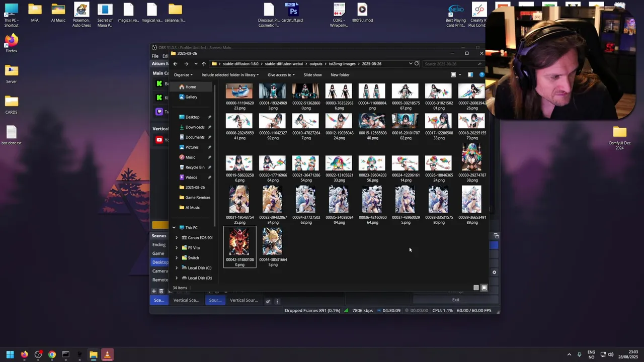Click Slide show in Explorer toolbar
The height and width of the screenshot is (362, 644).
pos(312,75)
